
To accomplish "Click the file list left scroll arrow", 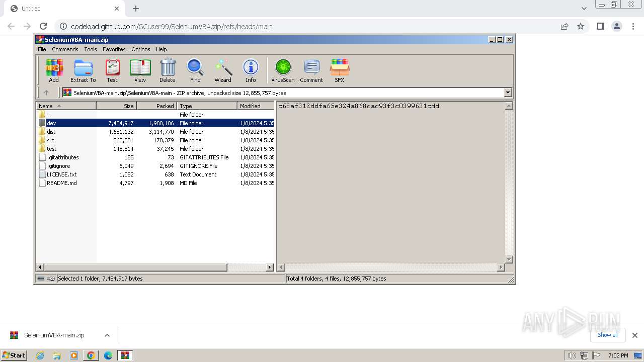I will tap(41, 267).
